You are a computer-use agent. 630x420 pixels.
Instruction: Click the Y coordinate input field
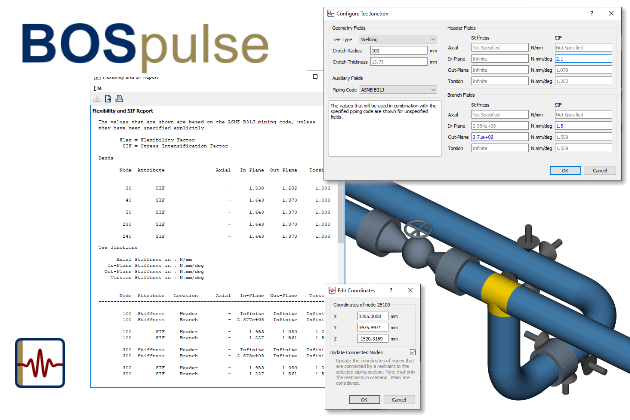372,327
